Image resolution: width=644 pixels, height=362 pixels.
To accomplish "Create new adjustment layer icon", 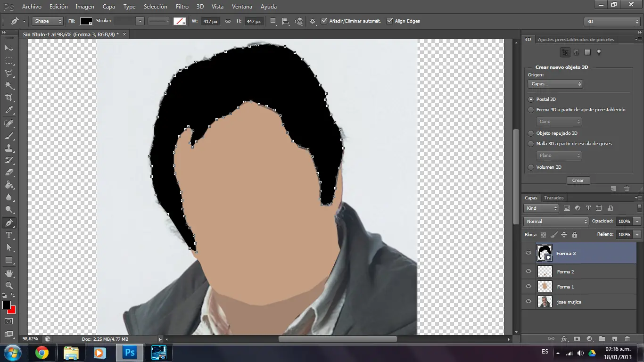I will (x=589, y=338).
